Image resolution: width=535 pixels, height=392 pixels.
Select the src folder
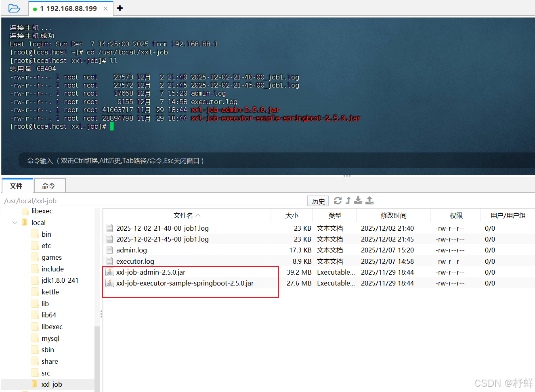click(46, 373)
